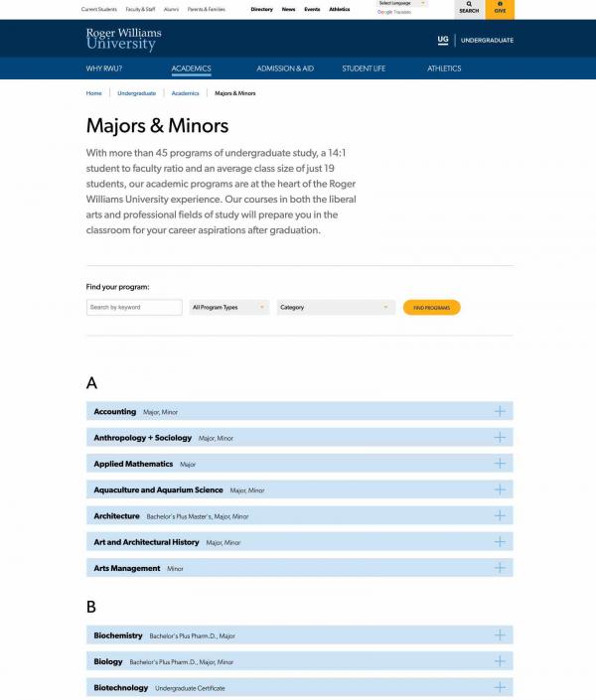Screen dimensions: 596x700
Task: Click the Anthropology + Sociology title
Action: pos(142,438)
